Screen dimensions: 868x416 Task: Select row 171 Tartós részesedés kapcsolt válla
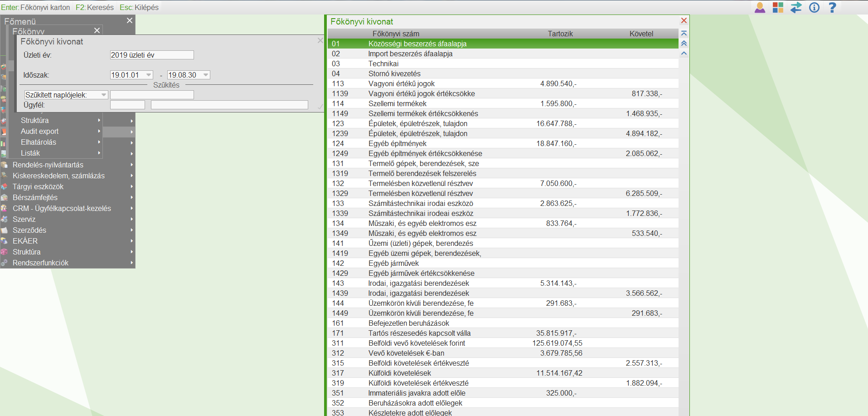pos(503,333)
